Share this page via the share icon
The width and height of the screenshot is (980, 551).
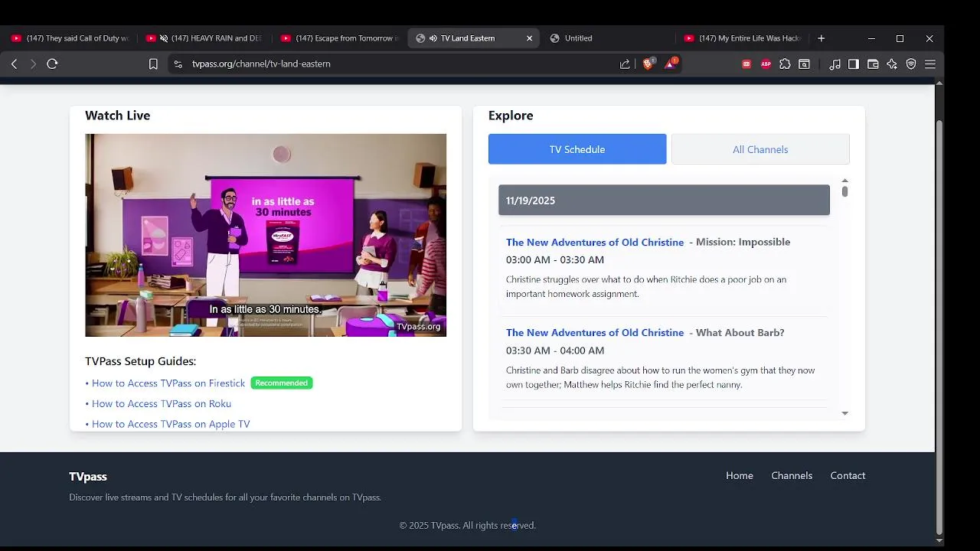click(x=625, y=64)
